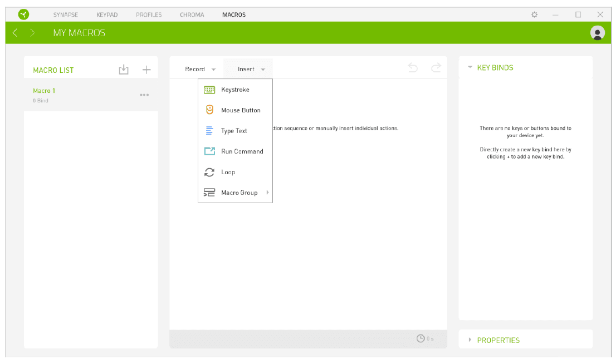Click the Razer logo icon
This screenshot has height=364, width=616.
coord(23,14)
